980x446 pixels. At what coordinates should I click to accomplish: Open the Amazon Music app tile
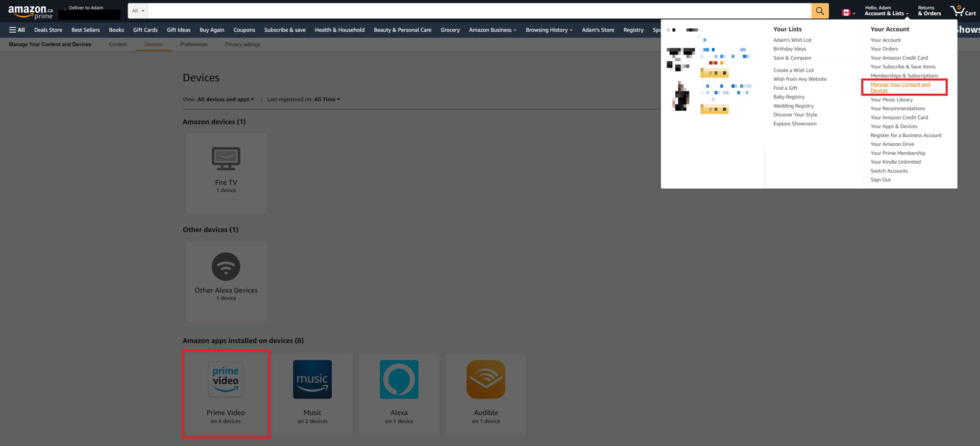[x=312, y=394]
